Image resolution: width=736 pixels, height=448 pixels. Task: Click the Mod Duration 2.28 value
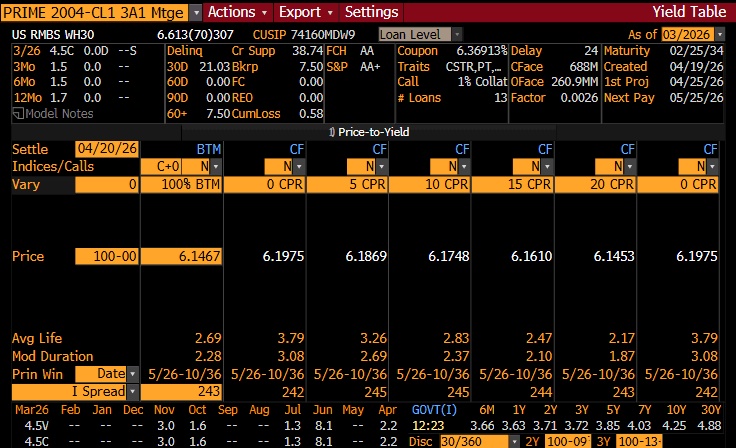[x=208, y=356]
